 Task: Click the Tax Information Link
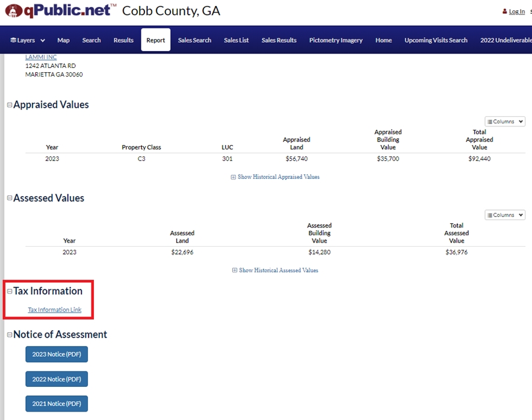55,310
